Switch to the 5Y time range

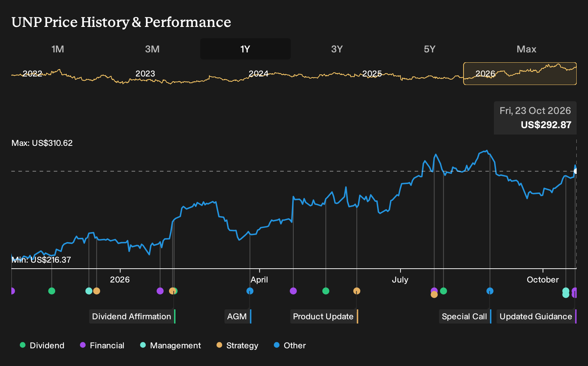pyautogui.click(x=430, y=49)
